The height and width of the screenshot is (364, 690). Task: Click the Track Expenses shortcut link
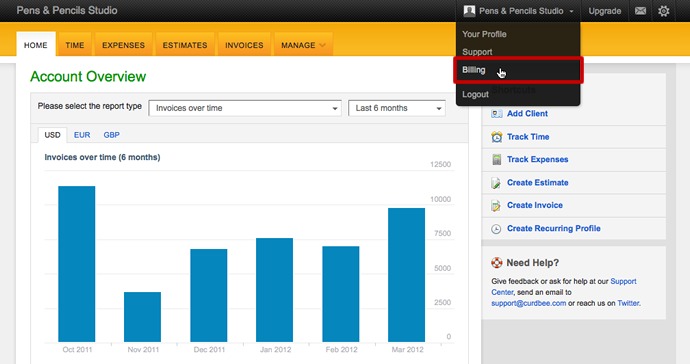537,159
